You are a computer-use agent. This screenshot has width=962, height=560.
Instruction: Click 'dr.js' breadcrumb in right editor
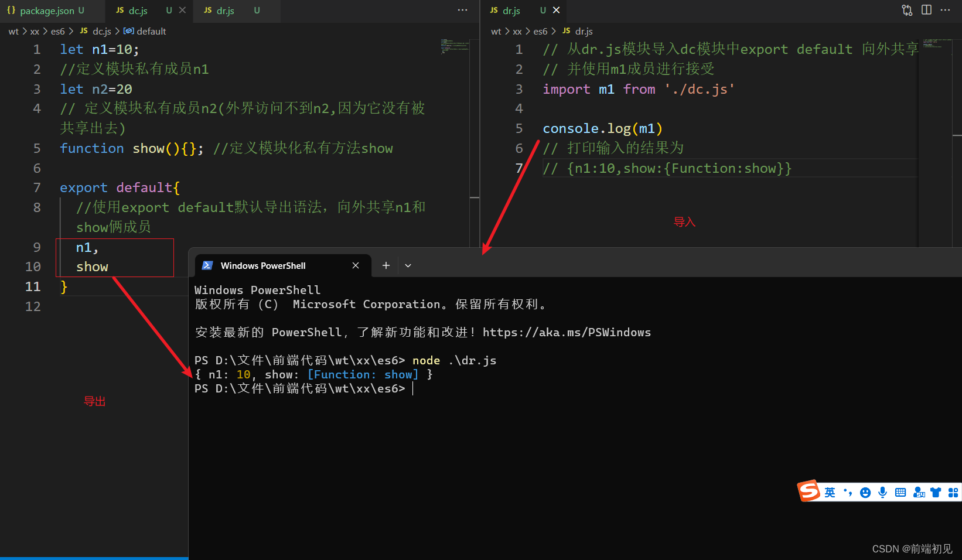[x=578, y=32]
